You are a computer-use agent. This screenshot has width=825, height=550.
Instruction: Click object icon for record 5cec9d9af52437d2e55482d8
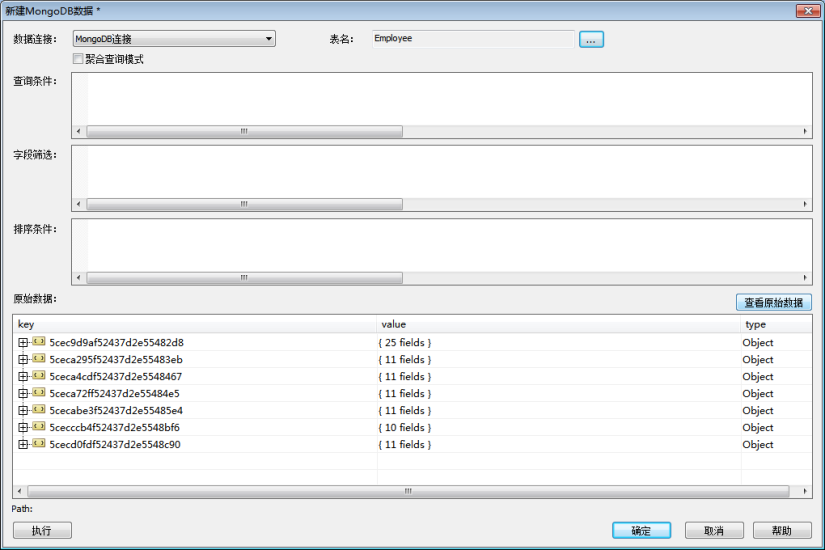pyautogui.click(x=39, y=342)
